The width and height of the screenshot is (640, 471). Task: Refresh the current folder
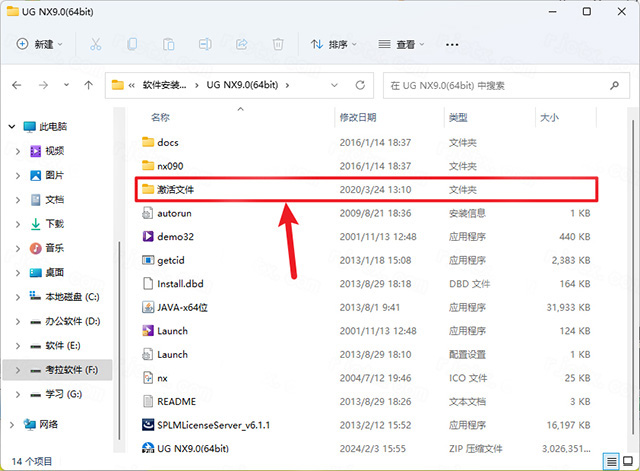pyautogui.click(x=360, y=85)
